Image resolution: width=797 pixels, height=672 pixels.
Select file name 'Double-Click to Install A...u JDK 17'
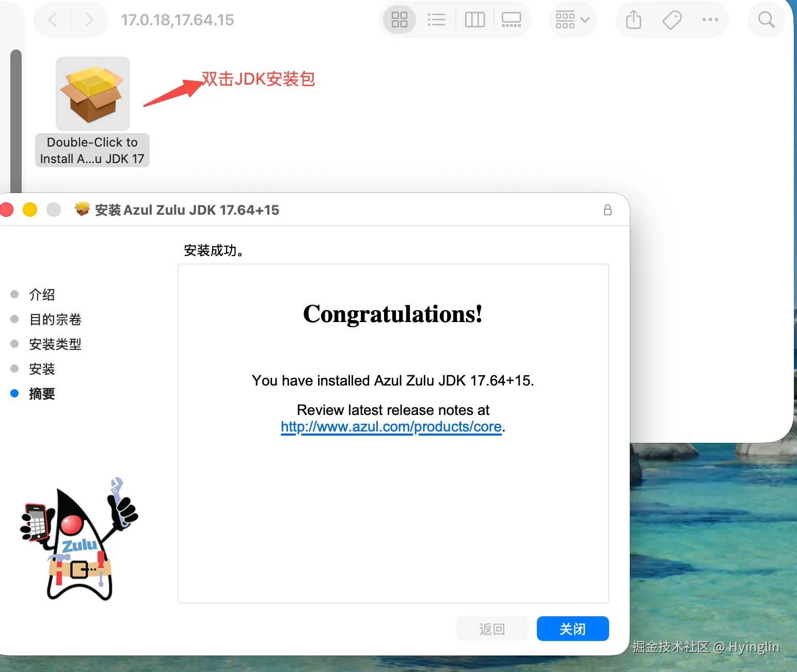tap(92, 150)
